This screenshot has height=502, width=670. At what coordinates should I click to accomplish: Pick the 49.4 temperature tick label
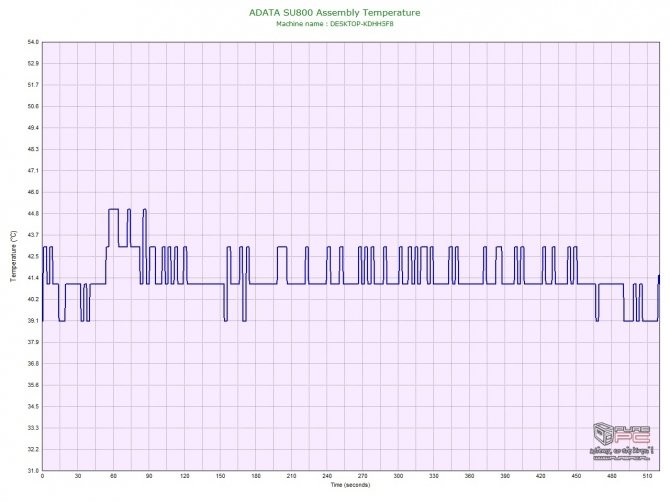(x=33, y=128)
